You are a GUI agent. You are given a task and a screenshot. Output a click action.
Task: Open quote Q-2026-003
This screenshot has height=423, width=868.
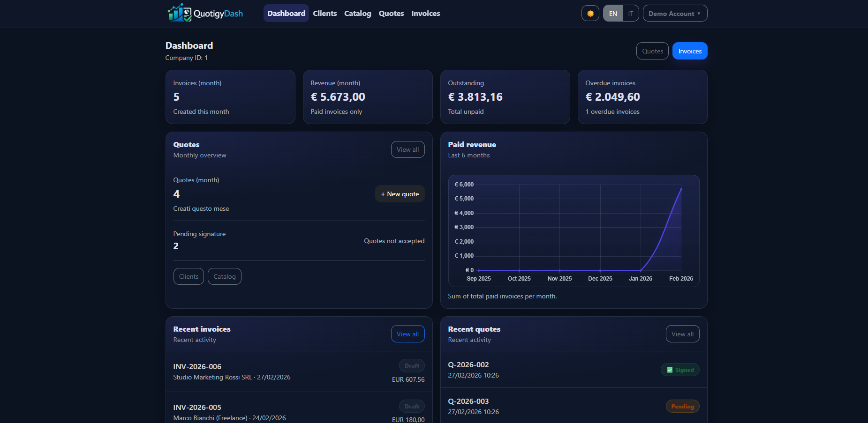click(574, 406)
